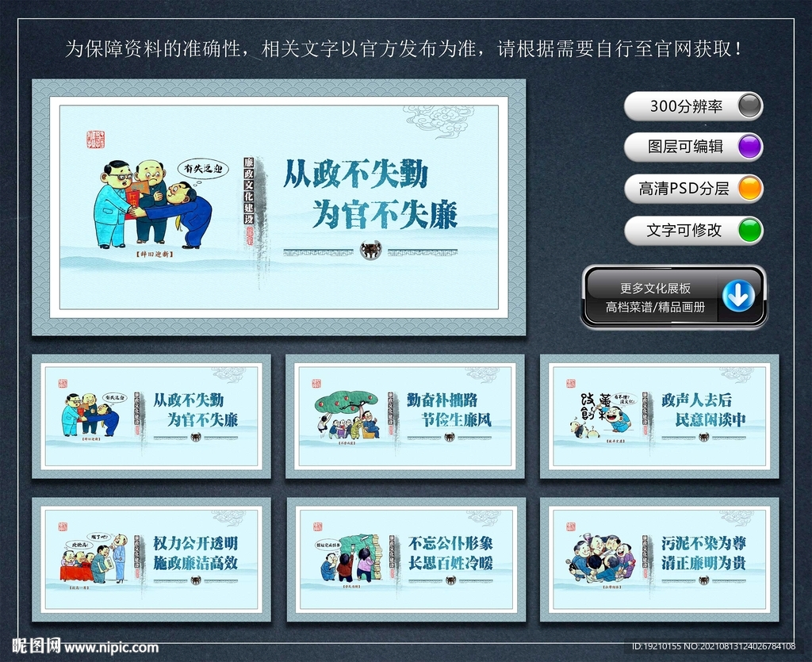Image resolution: width=812 pixels, height=662 pixels.
Task: Click the 文字可修改 pill button
Action: tap(693, 231)
